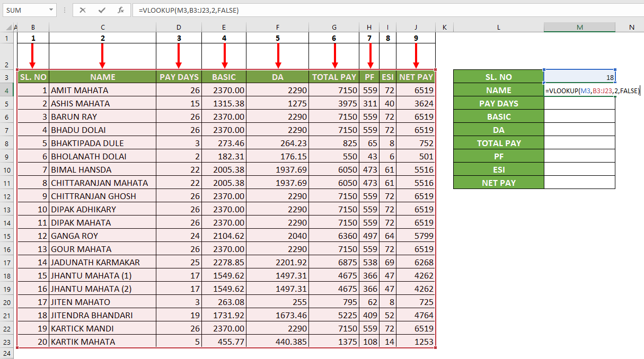The height and width of the screenshot is (359, 644).
Task: Click basic value 2104.62
Action: point(224,236)
